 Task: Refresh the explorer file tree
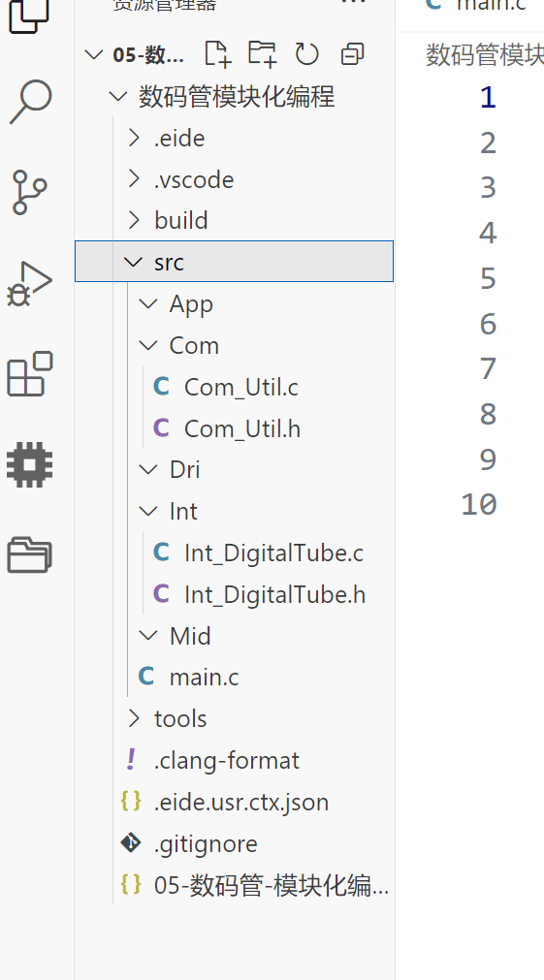pyautogui.click(x=307, y=54)
